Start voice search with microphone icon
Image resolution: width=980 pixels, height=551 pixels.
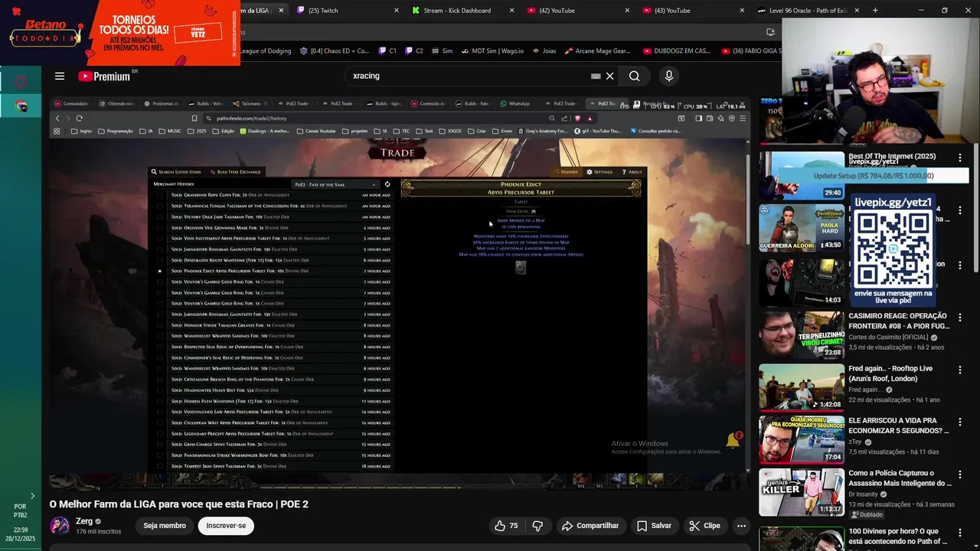(x=668, y=76)
